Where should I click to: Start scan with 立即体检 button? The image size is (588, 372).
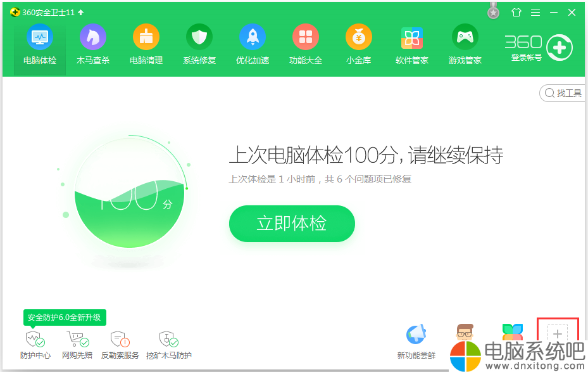tap(292, 223)
